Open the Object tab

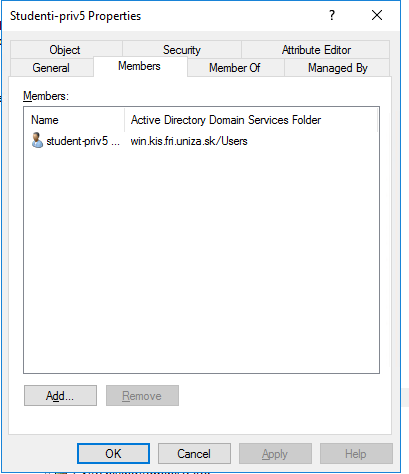point(66,50)
